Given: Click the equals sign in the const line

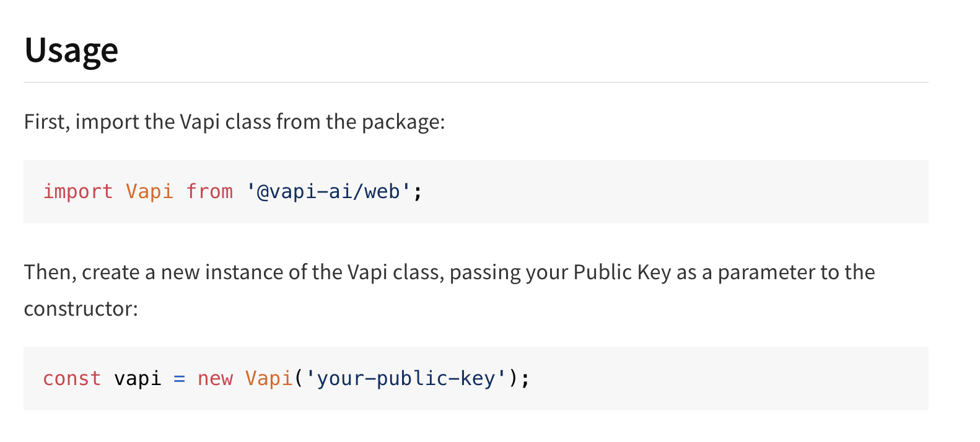Looking at the screenshot, I should click(x=180, y=378).
